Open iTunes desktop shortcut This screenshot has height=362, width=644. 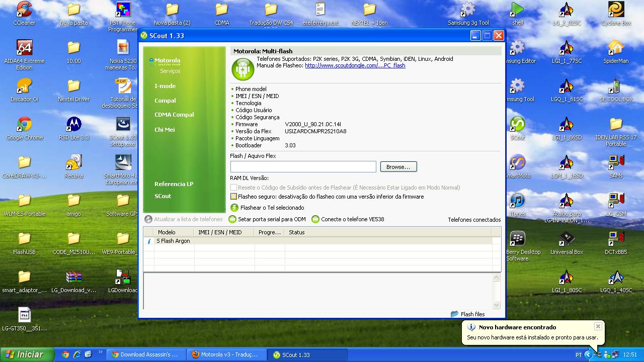(518, 205)
